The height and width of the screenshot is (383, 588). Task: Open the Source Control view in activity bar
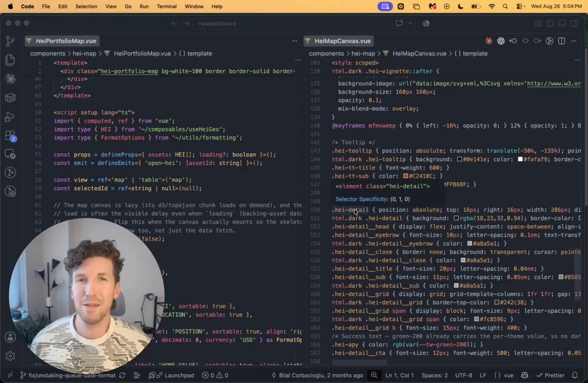[x=10, y=41]
